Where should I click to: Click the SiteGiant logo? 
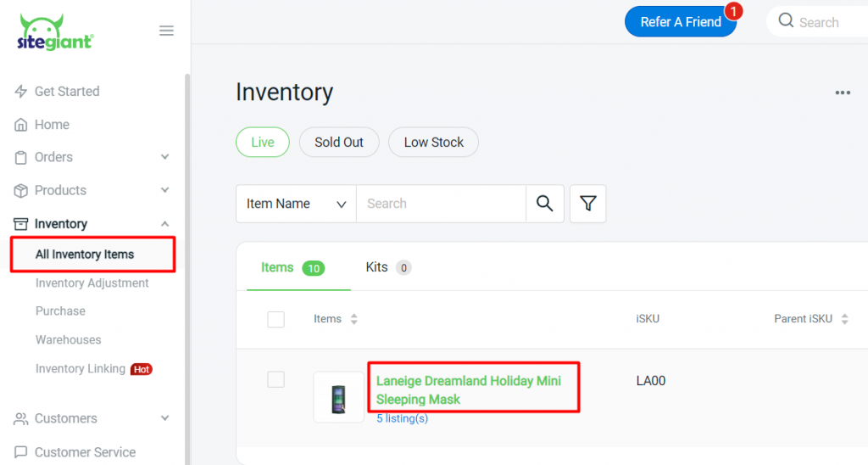click(56, 32)
